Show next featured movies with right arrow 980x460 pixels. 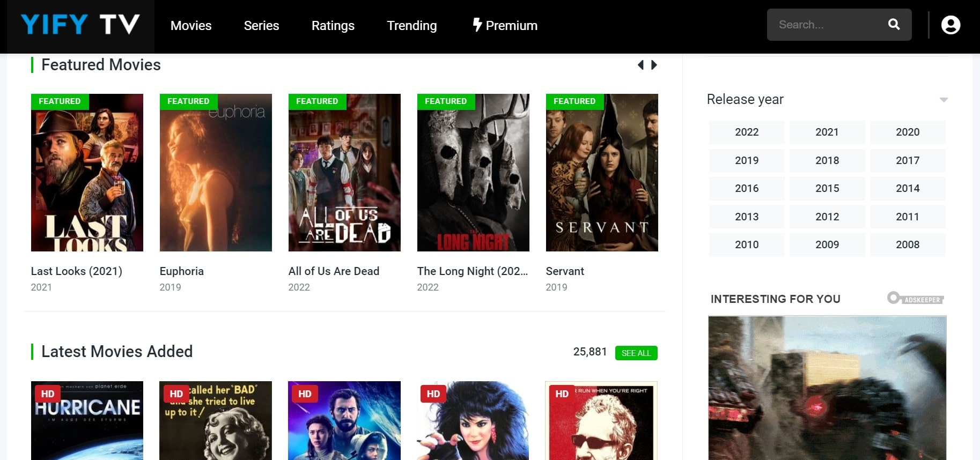tap(654, 65)
